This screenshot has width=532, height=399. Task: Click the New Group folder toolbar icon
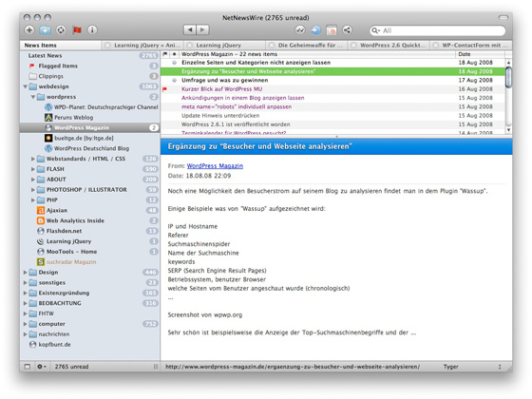point(46,30)
